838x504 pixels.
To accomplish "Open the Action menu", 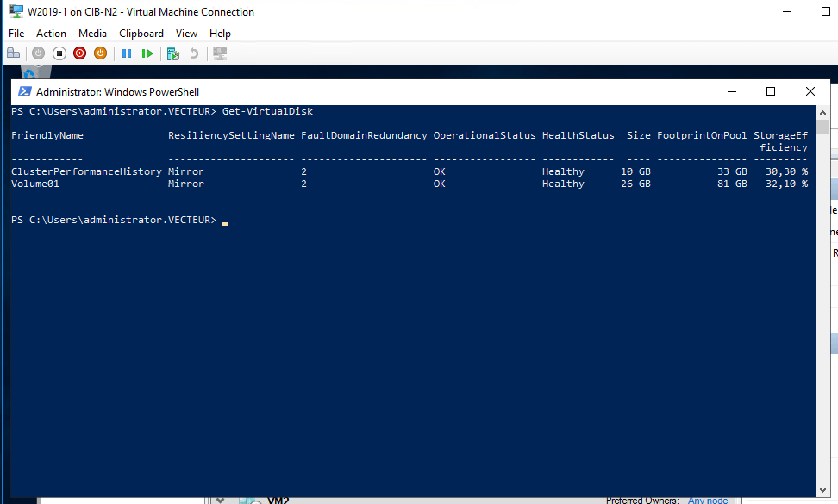I will tap(51, 34).
